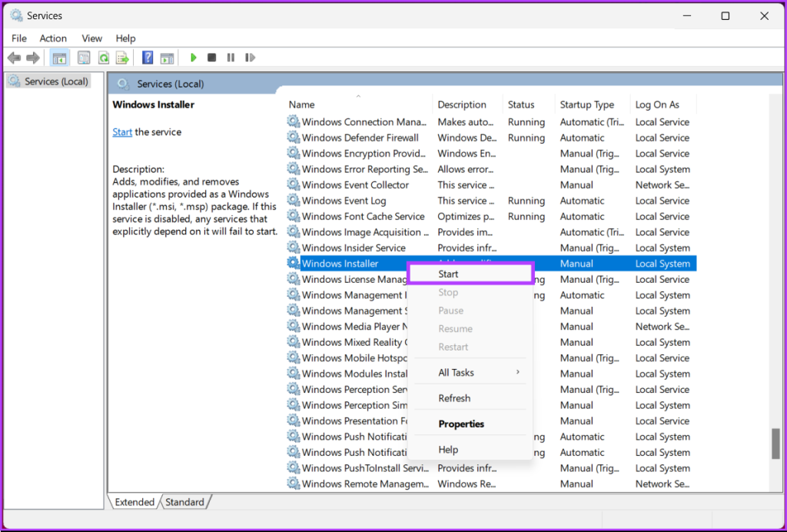Click the Stop Service toolbar icon
The image size is (787, 532).
[x=211, y=57]
